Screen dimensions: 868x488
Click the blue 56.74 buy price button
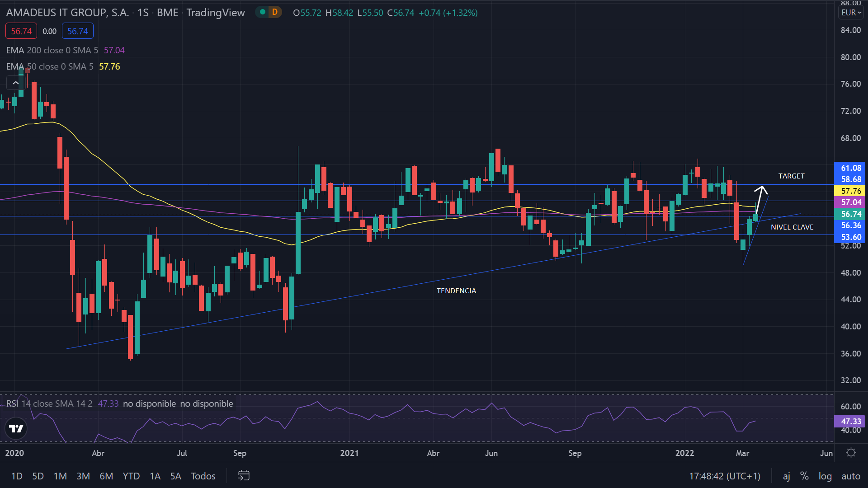click(x=78, y=31)
